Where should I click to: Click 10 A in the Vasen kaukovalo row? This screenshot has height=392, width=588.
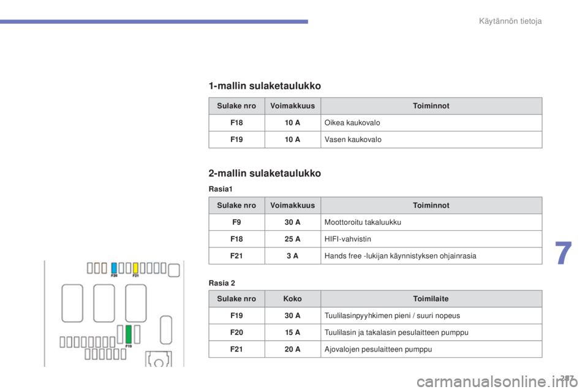[x=293, y=140]
